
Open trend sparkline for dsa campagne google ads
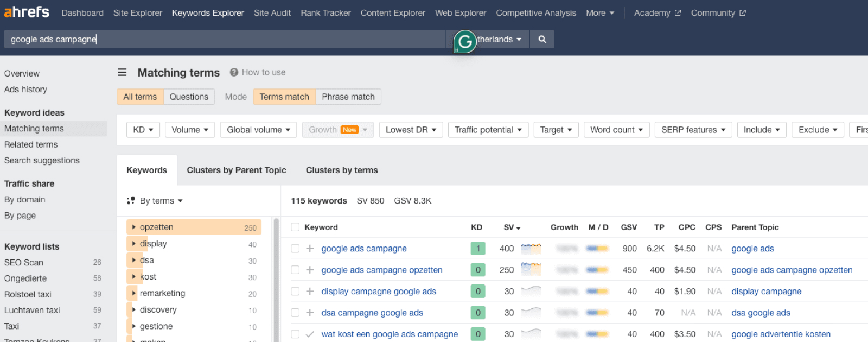pos(531,312)
